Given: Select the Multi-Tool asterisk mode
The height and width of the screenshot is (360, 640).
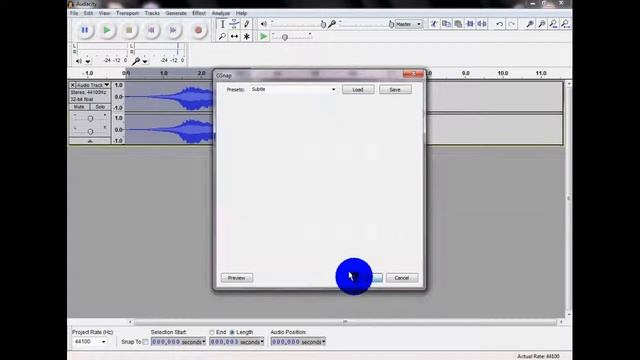Looking at the screenshot, I should coord(247,37).
